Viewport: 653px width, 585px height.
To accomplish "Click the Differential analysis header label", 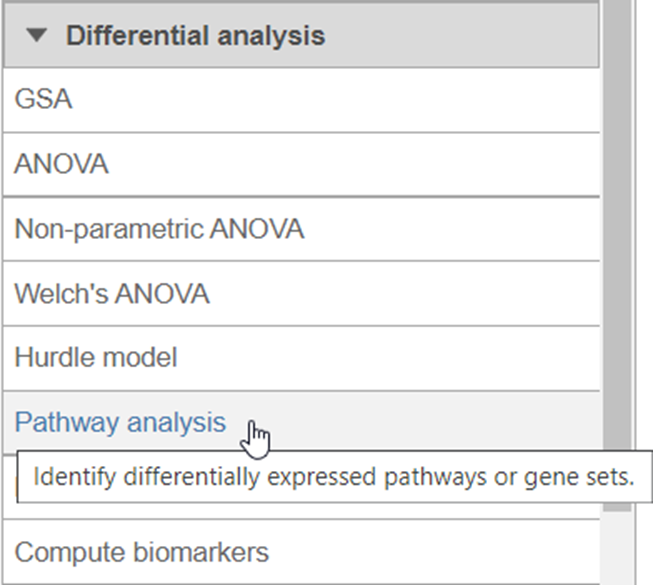I will [x=195, y=35].
